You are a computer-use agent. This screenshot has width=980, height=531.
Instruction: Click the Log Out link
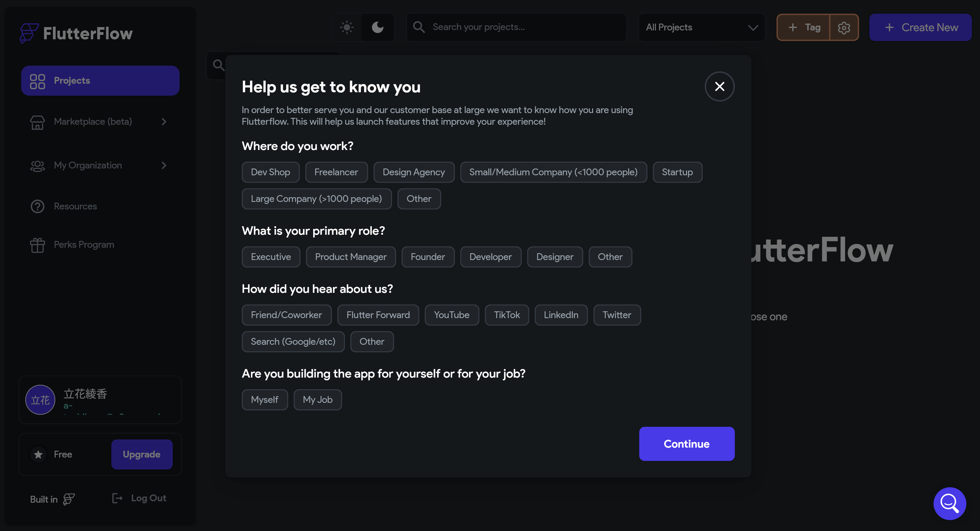click(x=139, y=498)
